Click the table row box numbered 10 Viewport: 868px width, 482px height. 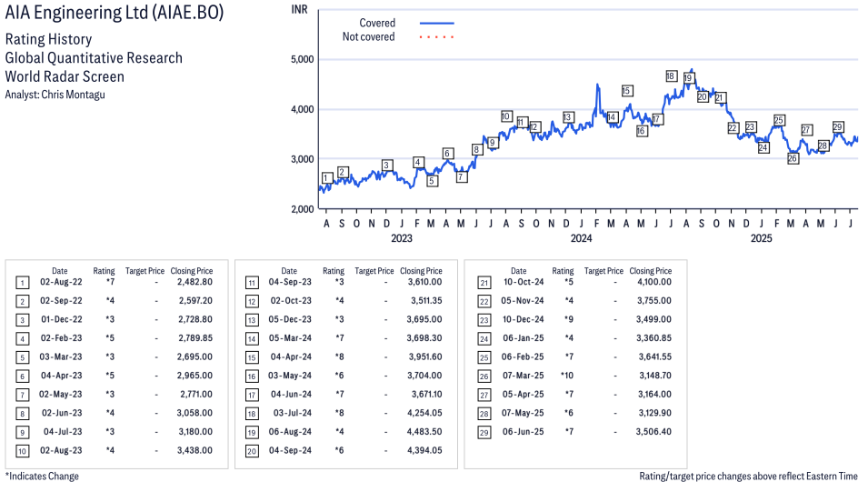(x=22, y=451)
